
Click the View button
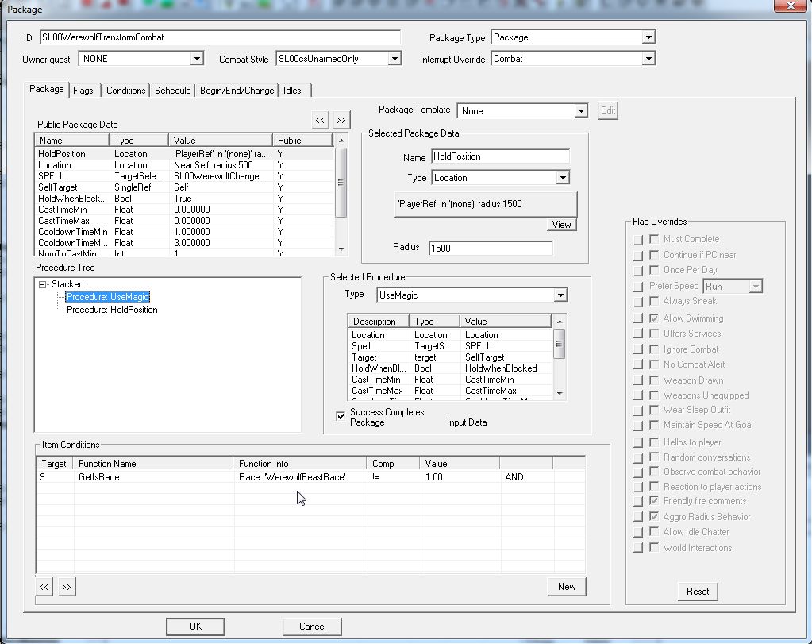pos(561,225)
